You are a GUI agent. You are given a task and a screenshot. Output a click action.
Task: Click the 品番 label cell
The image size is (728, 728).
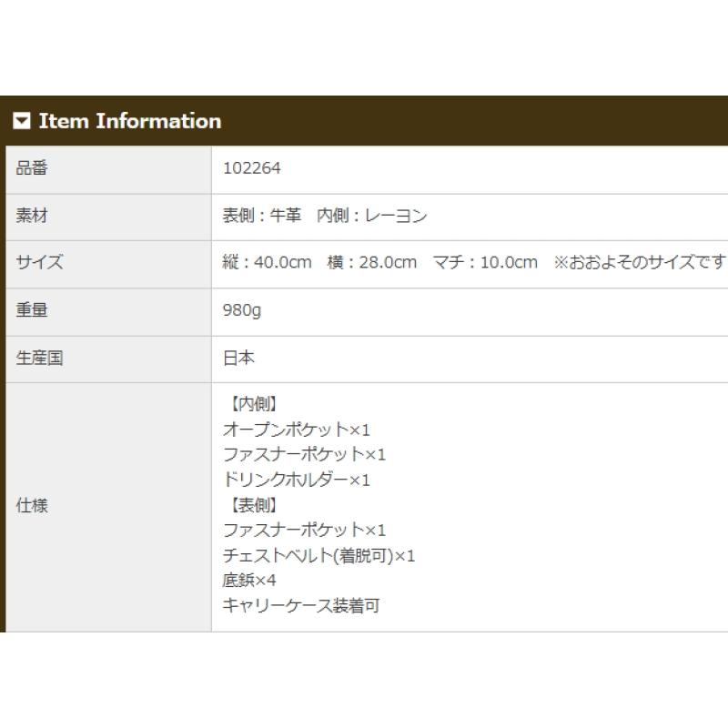(x=108, y=169)
